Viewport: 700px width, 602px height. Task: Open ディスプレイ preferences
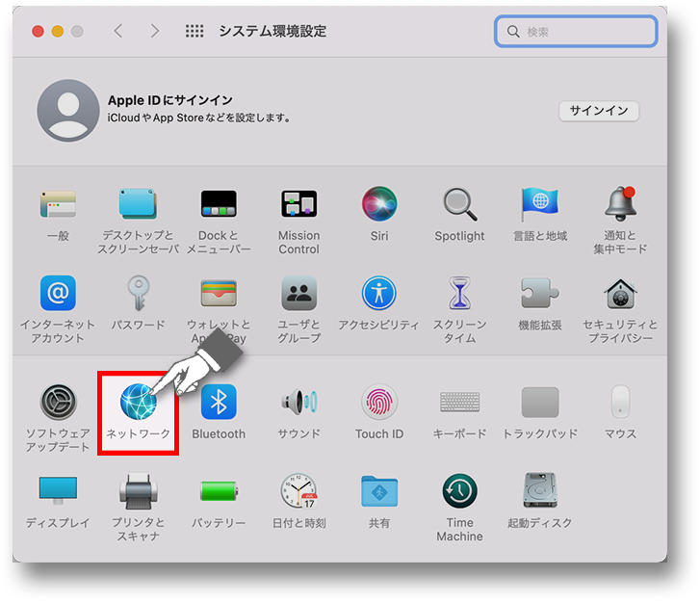(x=58, y=491)
